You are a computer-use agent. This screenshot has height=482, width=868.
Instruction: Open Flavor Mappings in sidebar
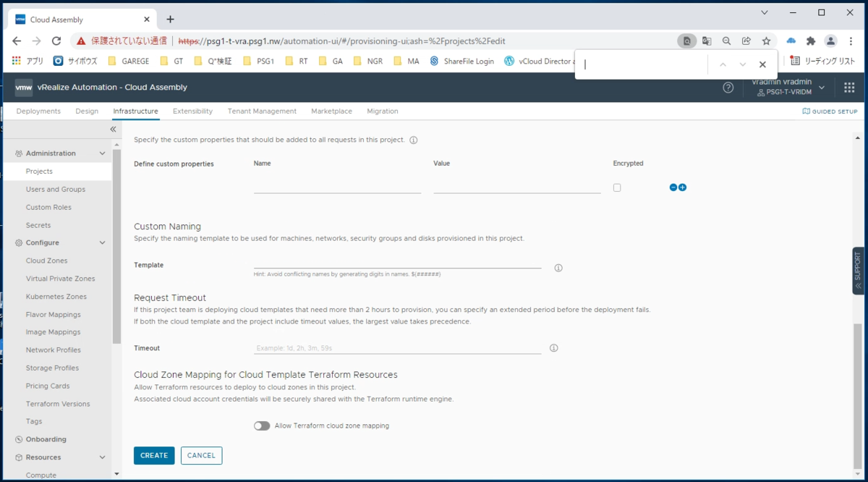53,315
